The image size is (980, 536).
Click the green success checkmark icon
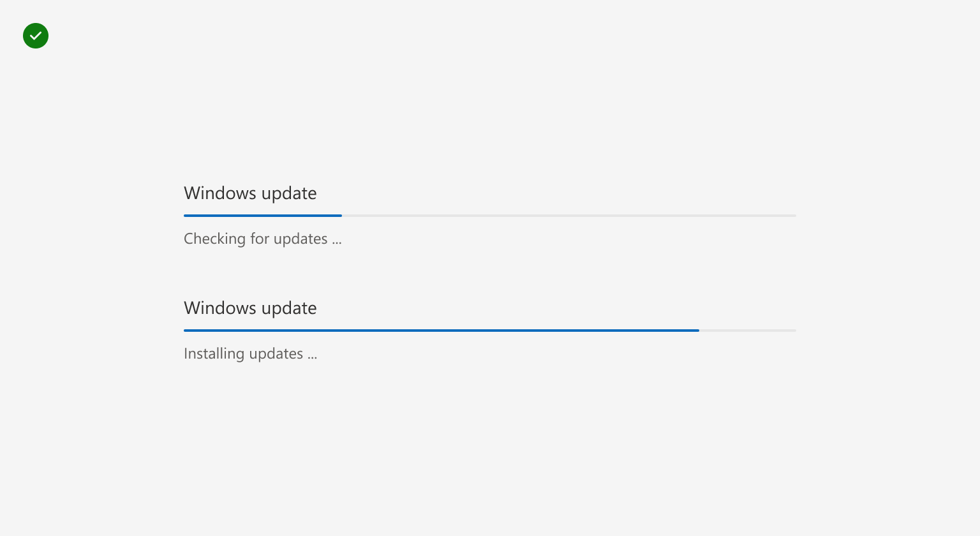pos(36,36)
